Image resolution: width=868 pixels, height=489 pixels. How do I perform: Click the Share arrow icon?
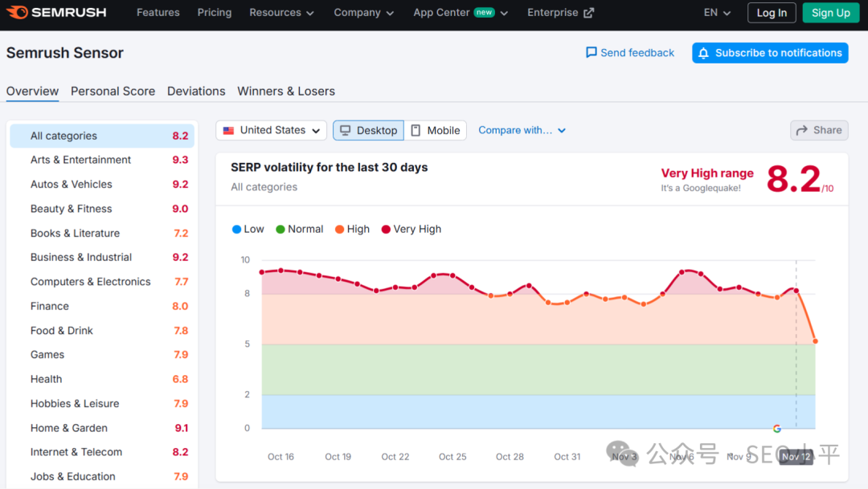coord(801,131)
